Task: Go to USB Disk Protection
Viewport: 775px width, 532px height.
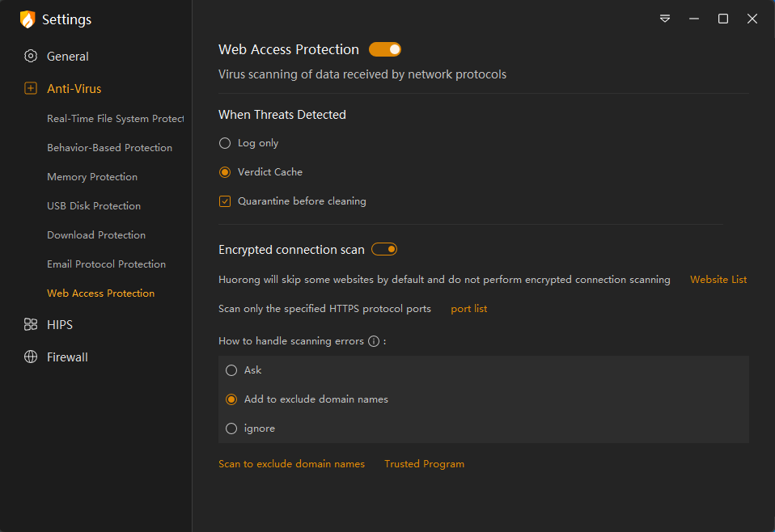Action: 94,206
